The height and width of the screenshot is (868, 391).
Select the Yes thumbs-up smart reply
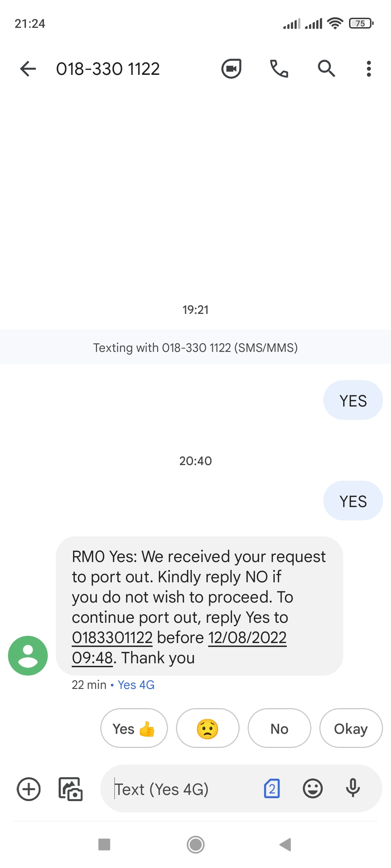134,728
